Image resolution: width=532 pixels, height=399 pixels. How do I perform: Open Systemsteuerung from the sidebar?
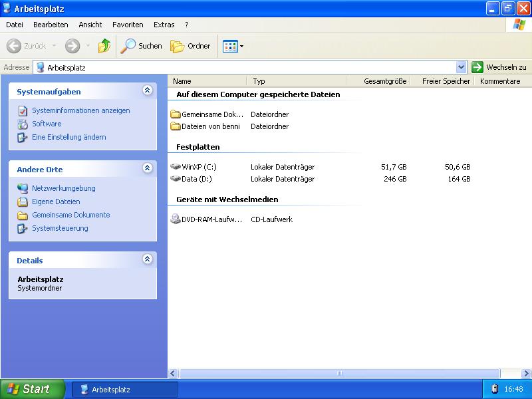(60, 228)
